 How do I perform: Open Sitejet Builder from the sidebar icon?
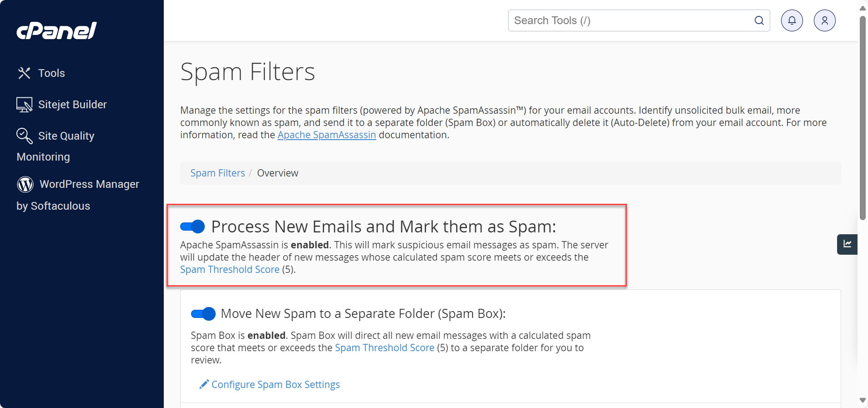click(24, 104)
